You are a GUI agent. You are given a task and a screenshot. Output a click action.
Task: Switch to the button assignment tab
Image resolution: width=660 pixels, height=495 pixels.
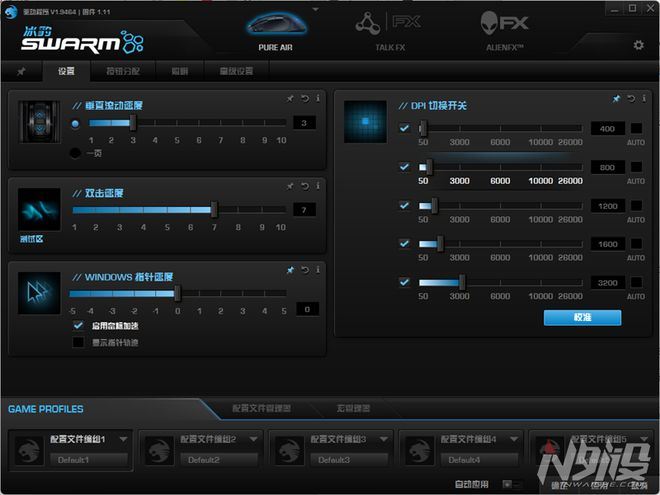click(x=123, y=71)
